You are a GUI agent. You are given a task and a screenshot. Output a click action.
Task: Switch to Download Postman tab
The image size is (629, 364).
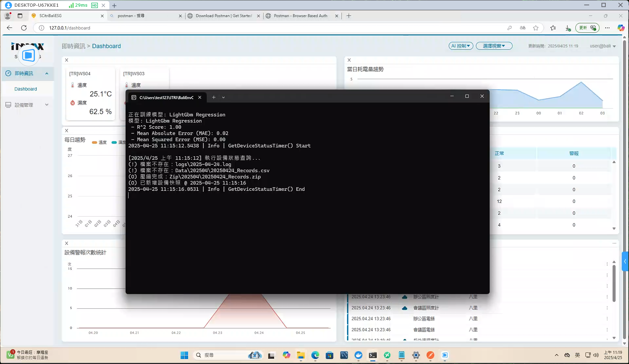(223, 16)
